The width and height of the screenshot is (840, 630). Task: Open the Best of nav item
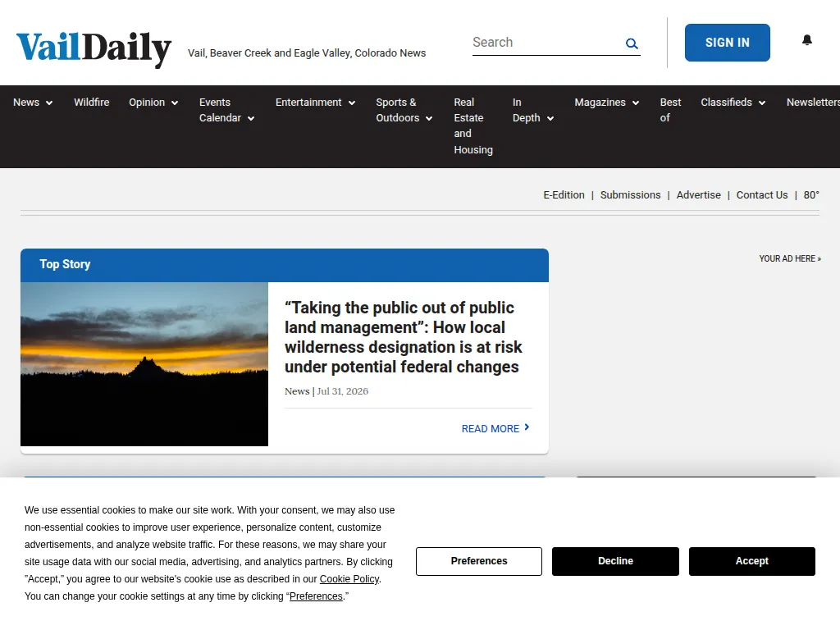(670, 110)
